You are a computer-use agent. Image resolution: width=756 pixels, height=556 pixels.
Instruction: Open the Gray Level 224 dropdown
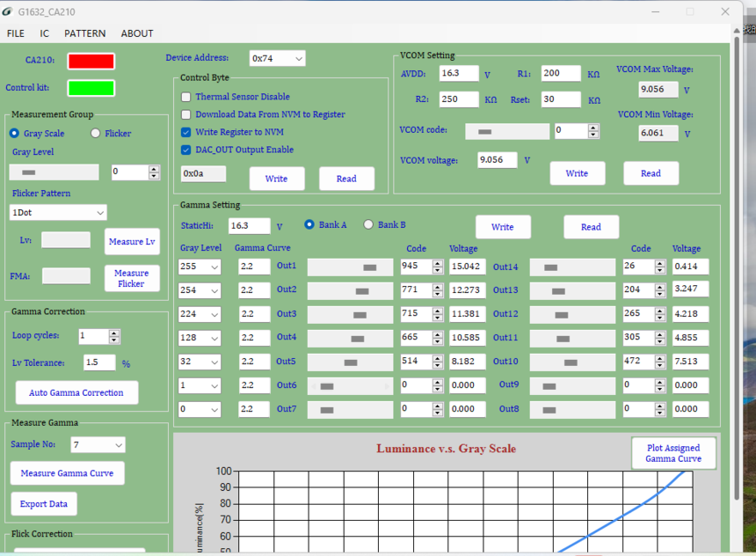(x=200, y=314)
